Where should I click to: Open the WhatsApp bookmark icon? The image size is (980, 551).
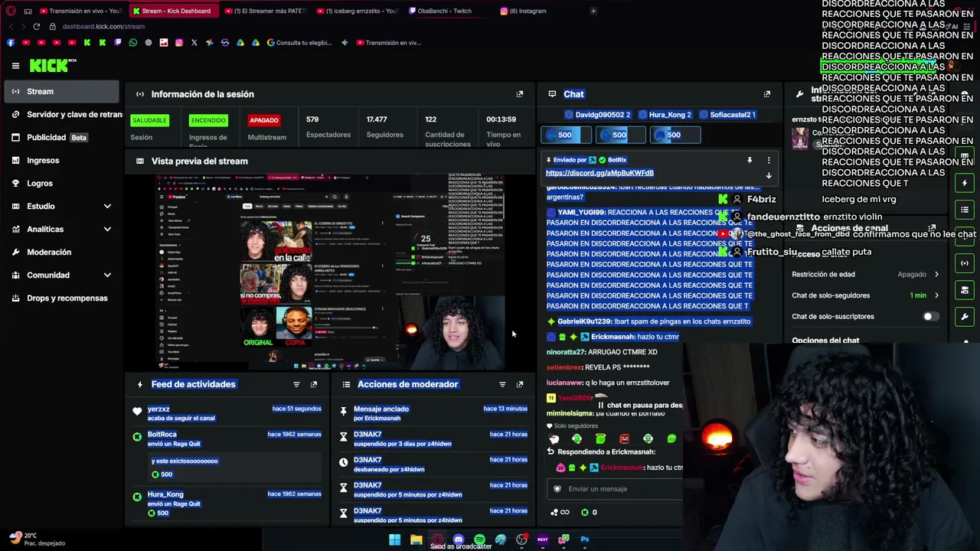[133, 43]
